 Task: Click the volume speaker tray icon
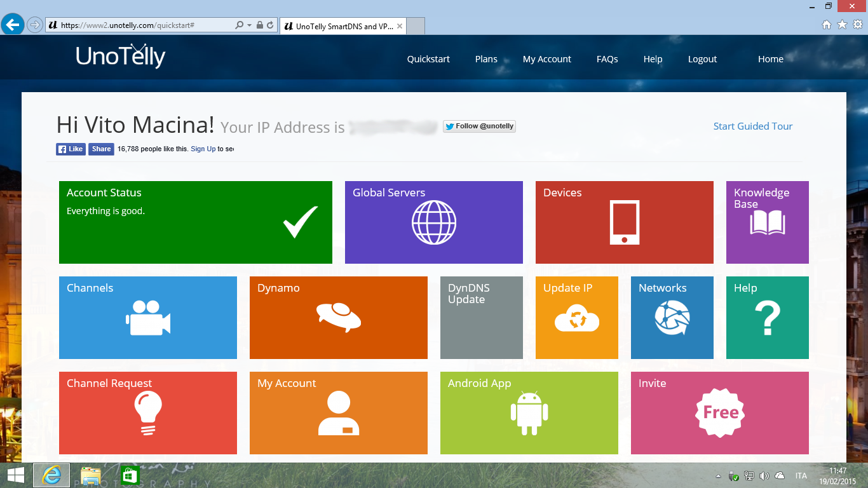pos(764,476)
